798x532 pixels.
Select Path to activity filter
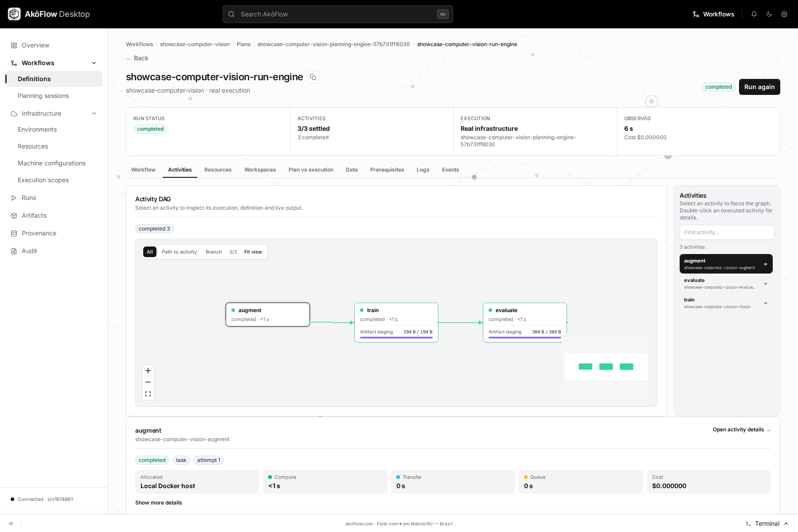point(179,252)
